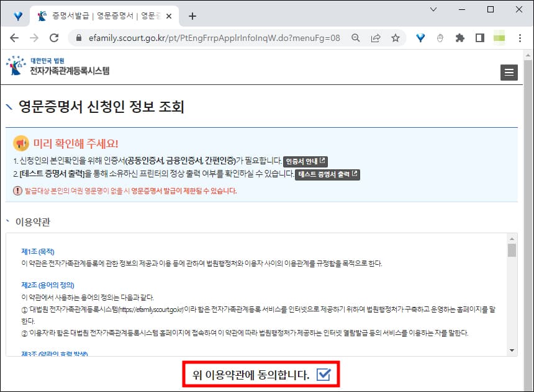Bookmark this page with the star icon

(x=396, y=38)
